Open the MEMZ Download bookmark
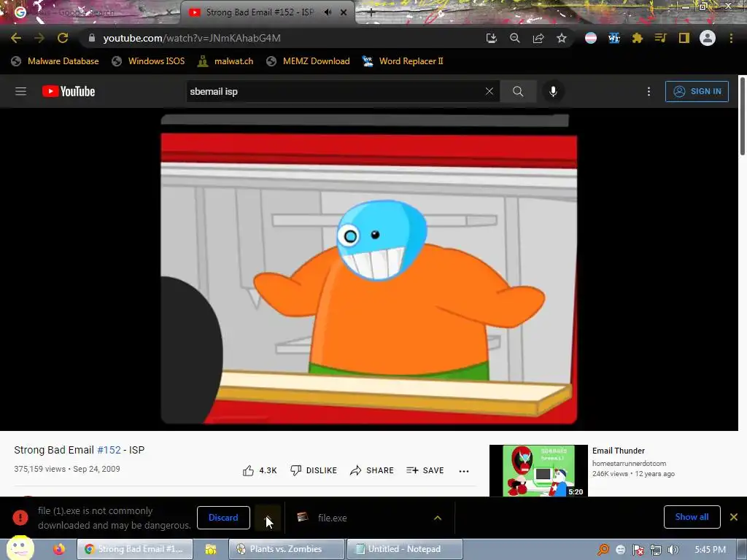747x560 pixels. [309, 61]
